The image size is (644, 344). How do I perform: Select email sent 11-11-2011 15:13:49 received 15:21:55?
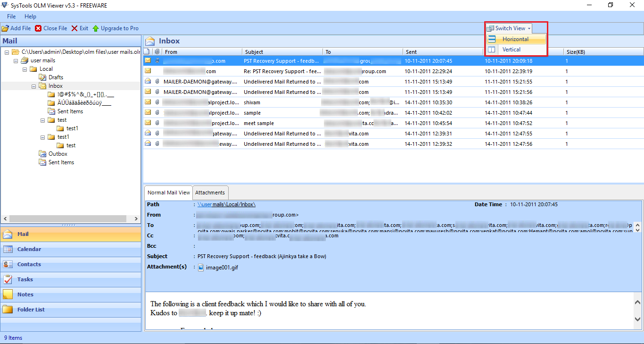click(394, 82)
